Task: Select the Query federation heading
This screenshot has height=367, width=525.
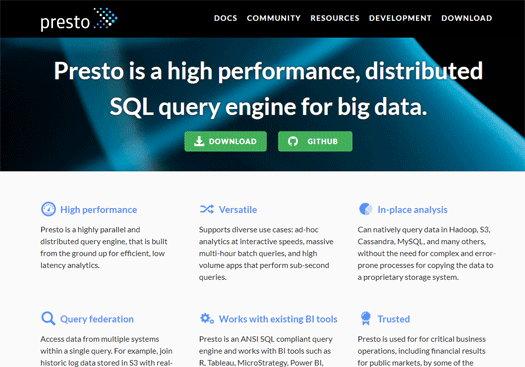Action: pyautogui.click(x=97, y=319)
